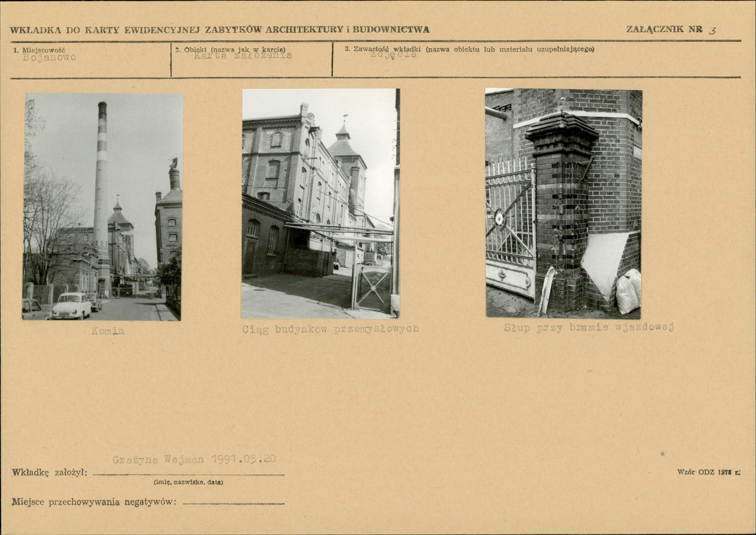Click the 'Wkładkę założył:' label

tap(50, 473)
